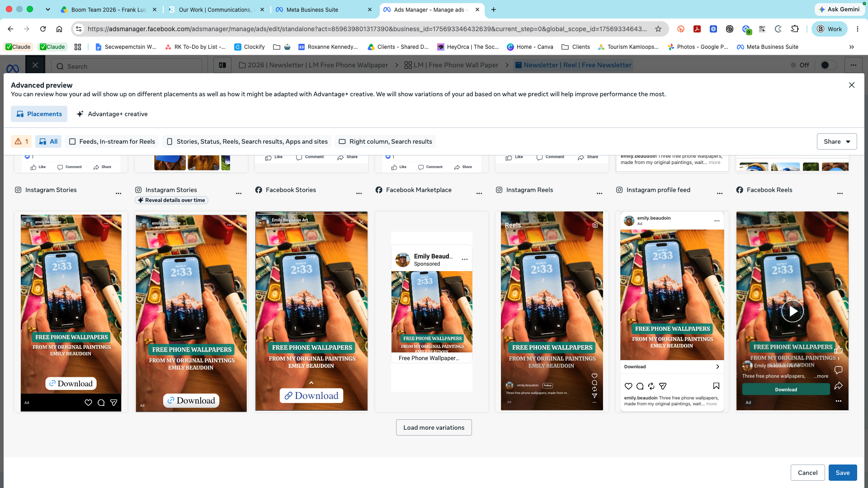Bookmark this page with the star icon
This screenshot has width=868, height=488.
tap(658, 29)
